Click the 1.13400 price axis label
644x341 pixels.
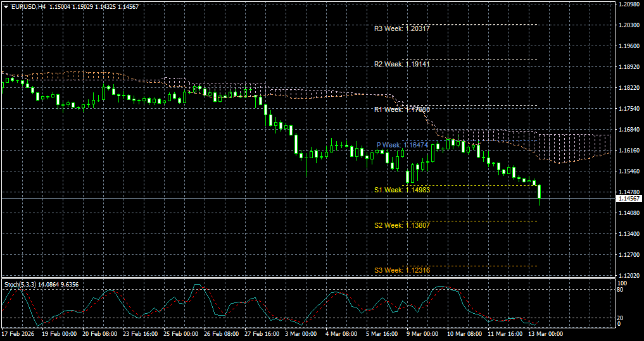(628, 234)
